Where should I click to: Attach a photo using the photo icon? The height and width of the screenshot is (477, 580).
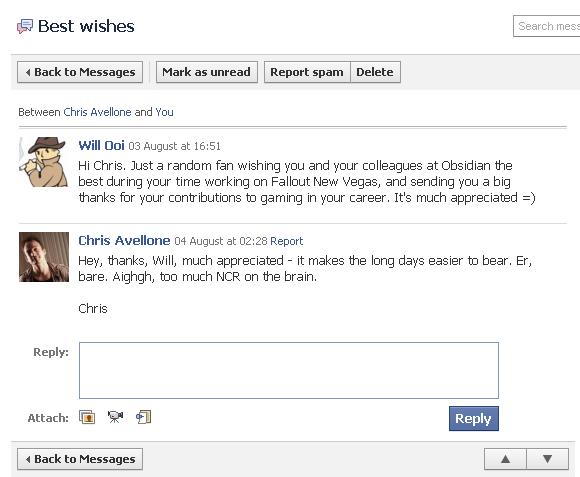coord(87,417)
